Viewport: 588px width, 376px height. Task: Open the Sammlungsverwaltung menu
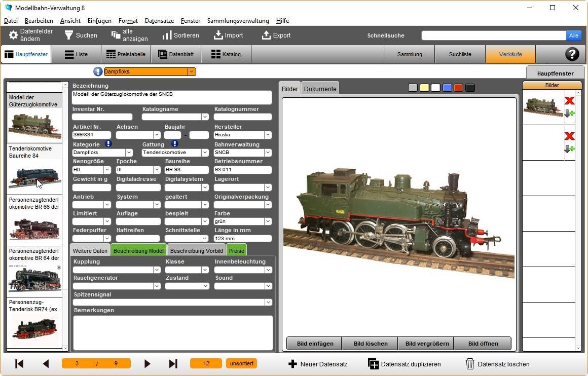238,21
